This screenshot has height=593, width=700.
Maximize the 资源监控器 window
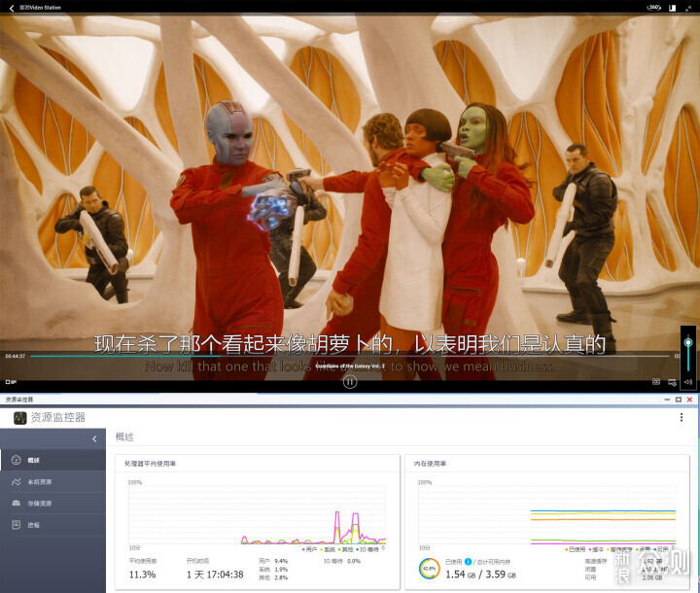(679, 400)
